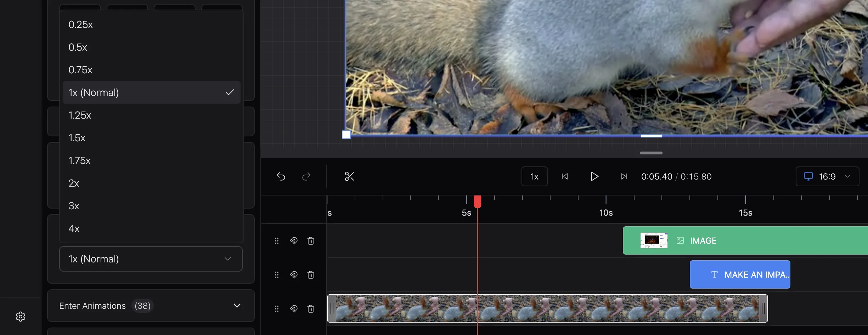This screenshot has width=868, height=335.
Task: Click the redo arrow icon
Action: (x=306, y=176)
